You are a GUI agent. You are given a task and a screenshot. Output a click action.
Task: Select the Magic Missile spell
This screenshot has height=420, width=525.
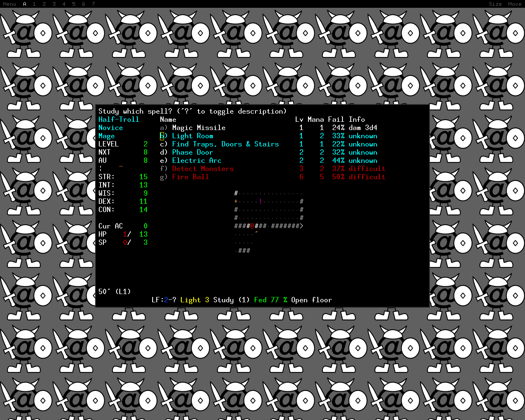coord(199,128)
